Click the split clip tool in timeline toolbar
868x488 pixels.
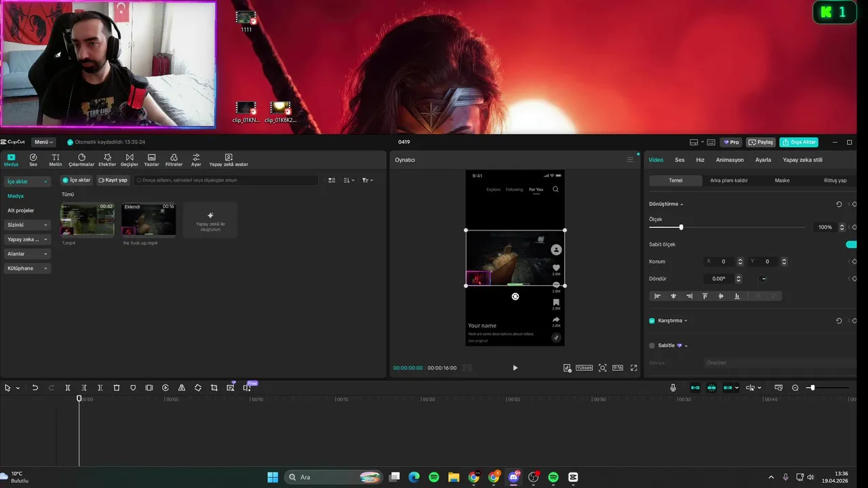[68, 388]
